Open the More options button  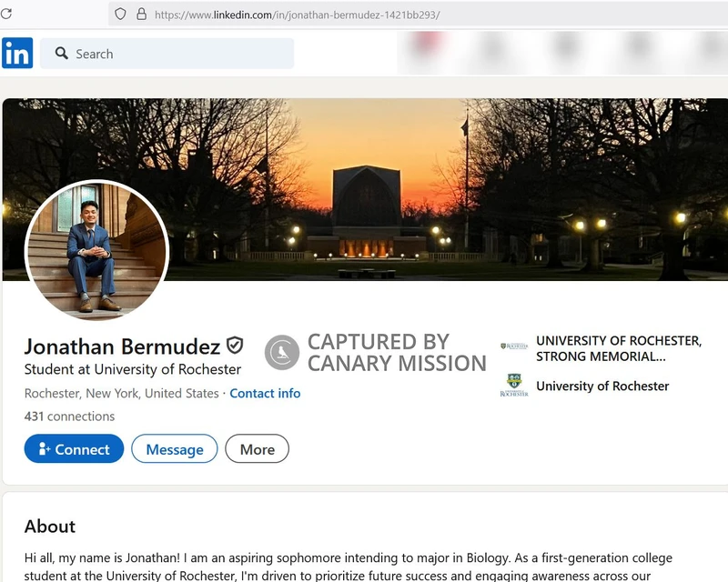click(x=258, y=449)
